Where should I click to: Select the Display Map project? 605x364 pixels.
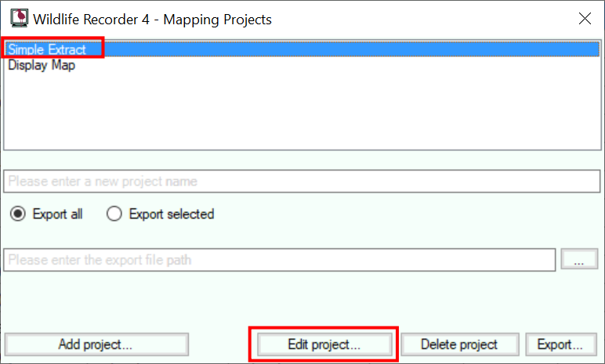(302, 65)
